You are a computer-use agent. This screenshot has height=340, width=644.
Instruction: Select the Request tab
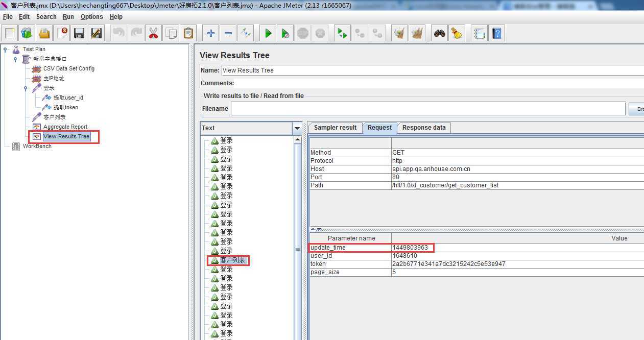point(380,128)
